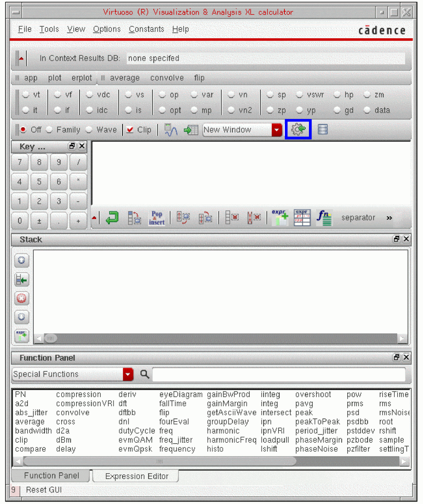Click the search magnifier in Function Panel
This screenshot has height=504, width=423.
coord(144,374)
